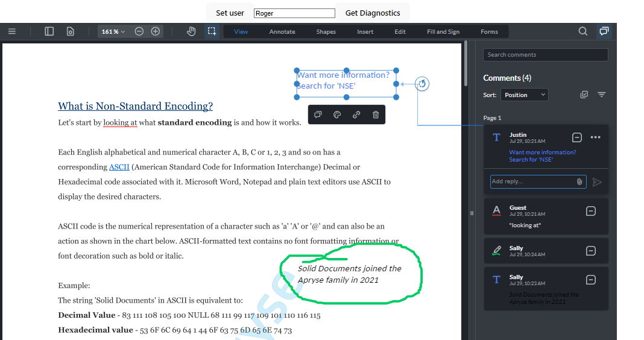Screen dimensions: 644x340
Task: Set status on Justin's comment
Action: pyautogui.click(x=577, y=137)
